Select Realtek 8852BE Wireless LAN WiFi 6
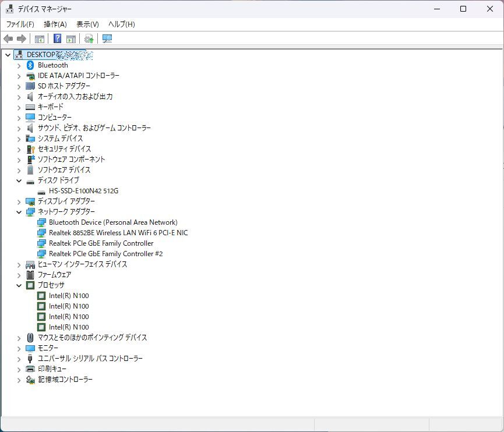This screenshot has width=504, height=432. point(118,233)
